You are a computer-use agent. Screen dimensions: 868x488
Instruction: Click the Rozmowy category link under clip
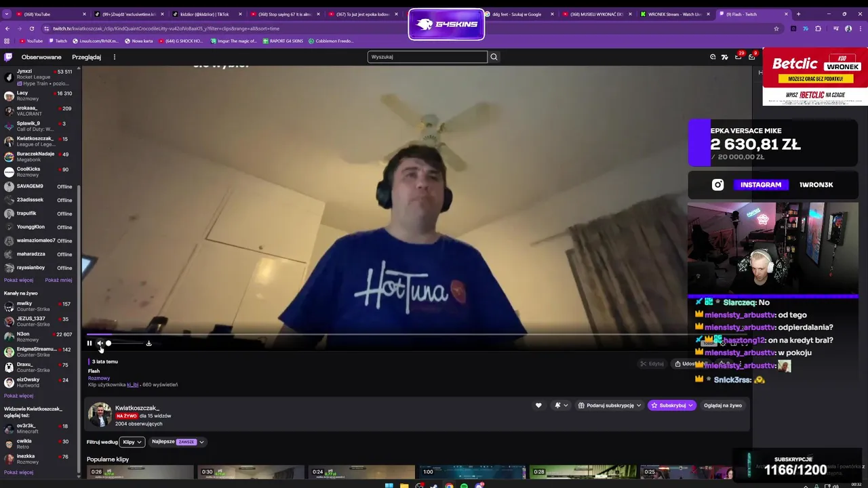[x=99, y=378]
